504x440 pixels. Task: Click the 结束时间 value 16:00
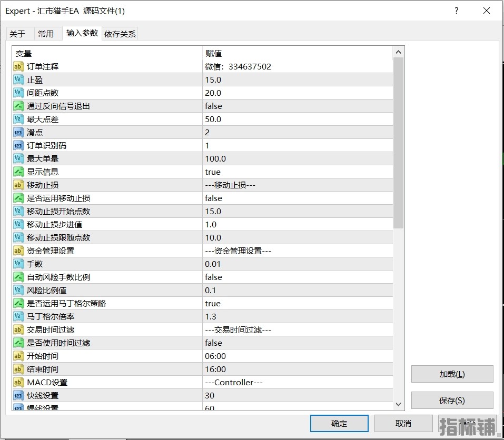215,369
